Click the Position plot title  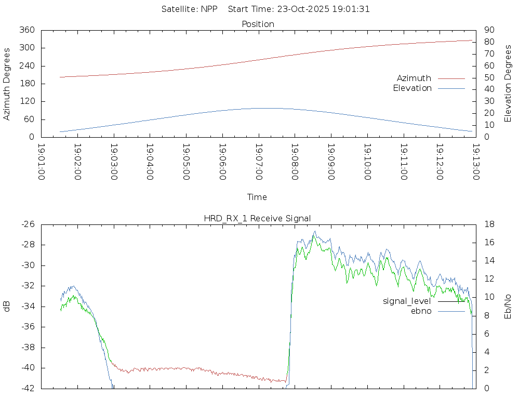pos(258,24)
